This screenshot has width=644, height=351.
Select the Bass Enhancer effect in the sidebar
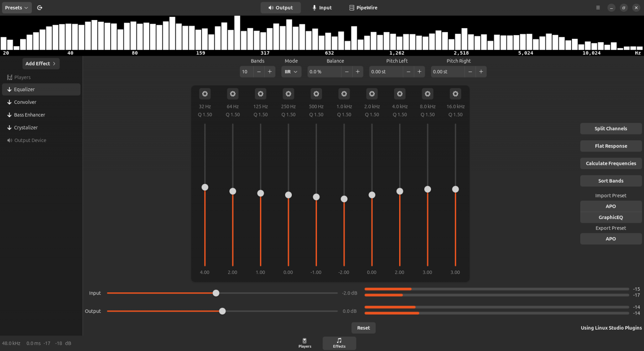tap(29, 114)
